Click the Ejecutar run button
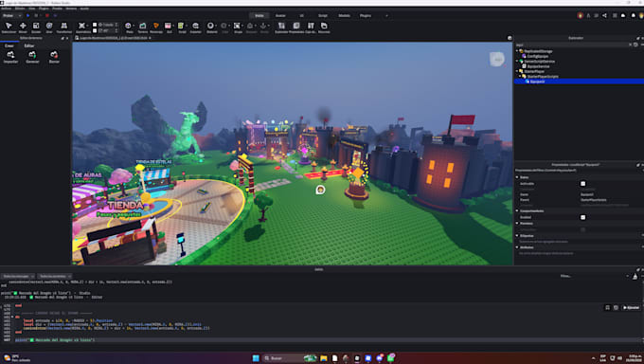This screenshot has width=644, height=364. (x=632, y=308)
